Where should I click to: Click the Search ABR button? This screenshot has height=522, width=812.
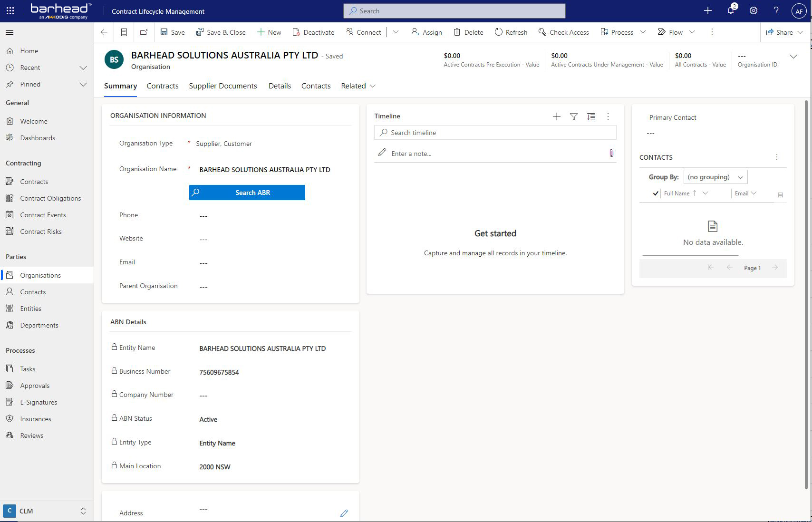(247, 193)
